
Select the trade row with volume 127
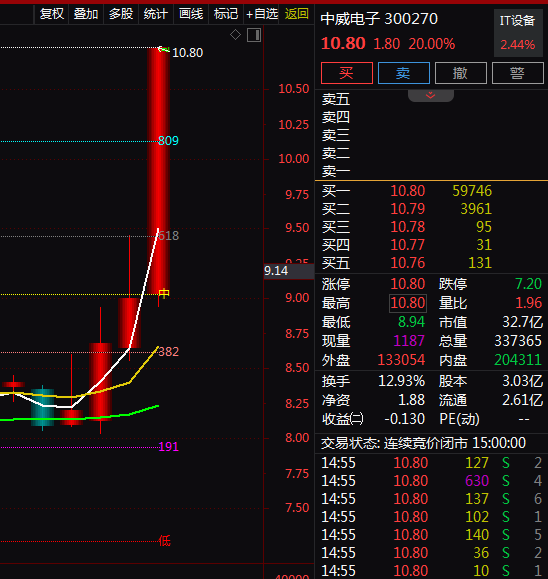(431, 463)
